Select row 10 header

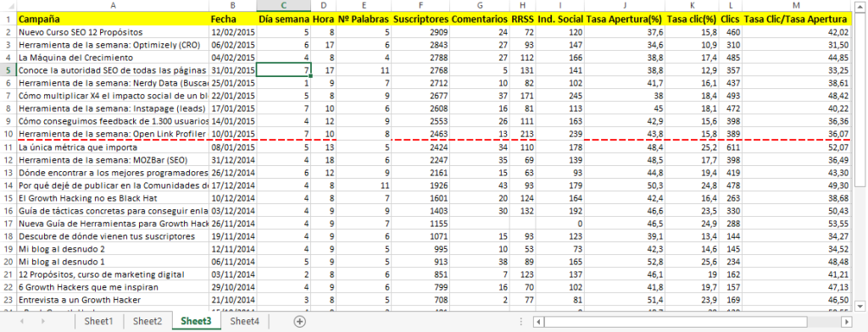tap(8, 134)
